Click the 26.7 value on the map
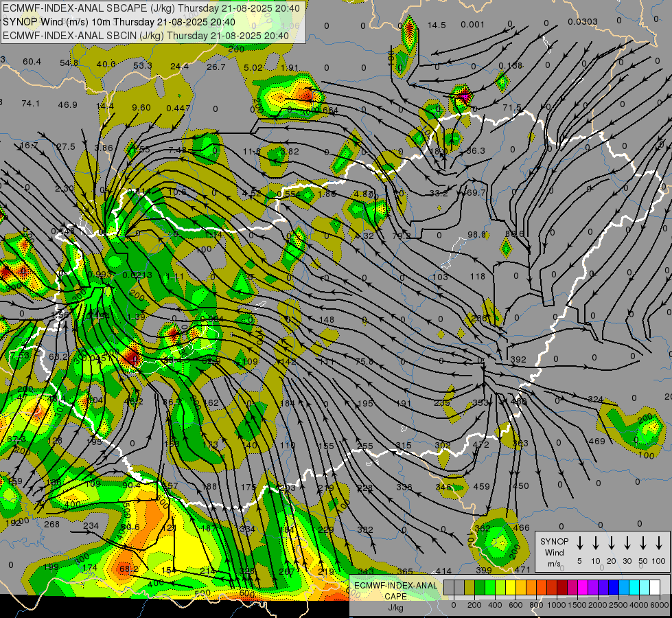 pyautogui.click(x=216, y=67)
